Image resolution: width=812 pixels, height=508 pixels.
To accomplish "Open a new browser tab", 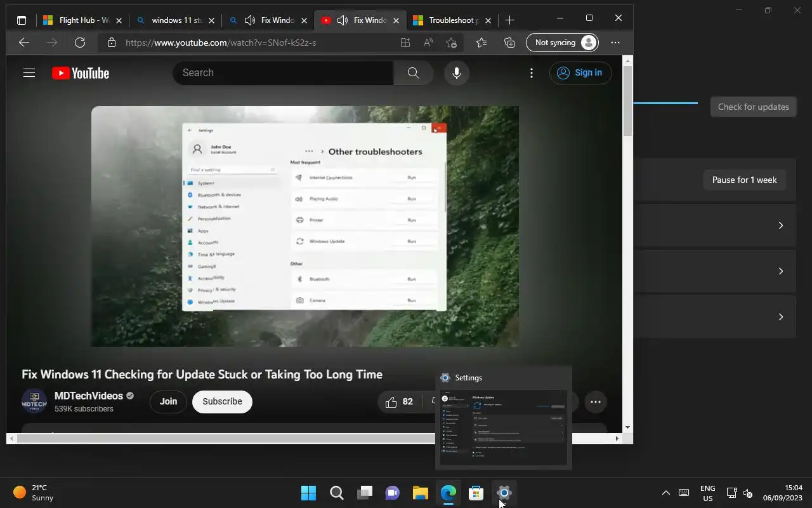I will click(x=509, y=20).
